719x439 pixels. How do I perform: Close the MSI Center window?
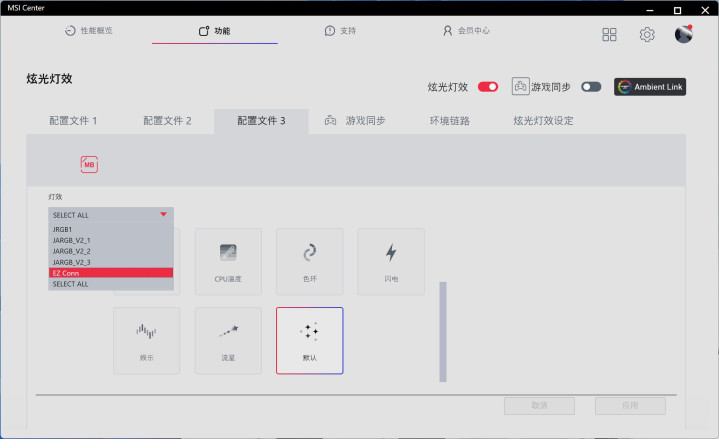(705, 10)
